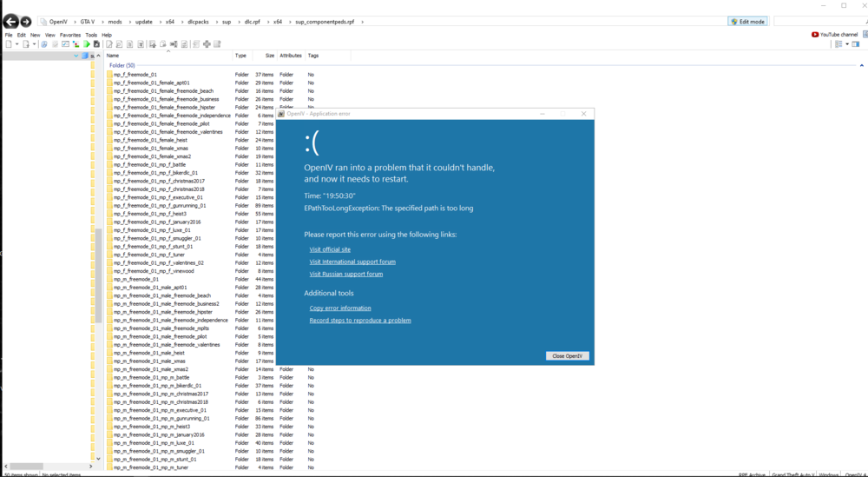Expand the blue chevron in tree panel header
The width and height of the screenshot is (868, 477).
click(76, 56)
